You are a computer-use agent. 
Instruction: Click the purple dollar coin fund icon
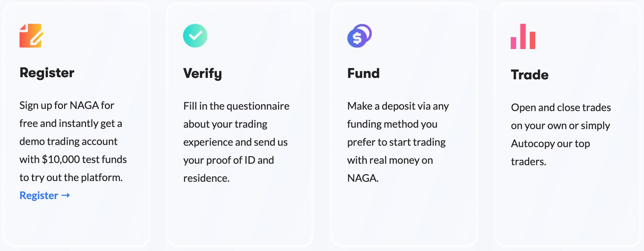[359, 36]
